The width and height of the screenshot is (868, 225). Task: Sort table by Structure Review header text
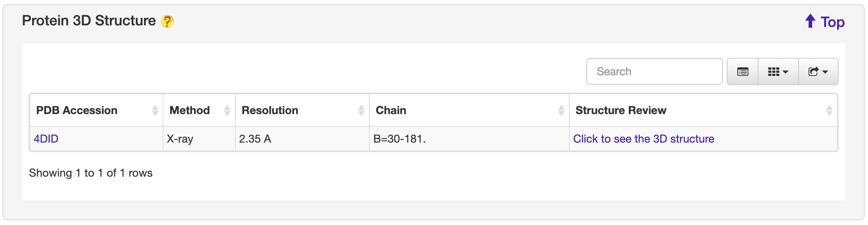621,111
